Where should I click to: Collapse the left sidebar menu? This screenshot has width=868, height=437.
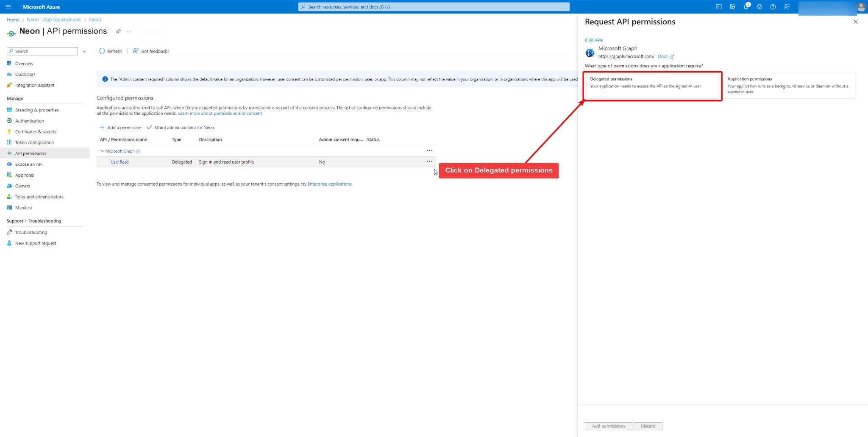[x=84, y=51]
